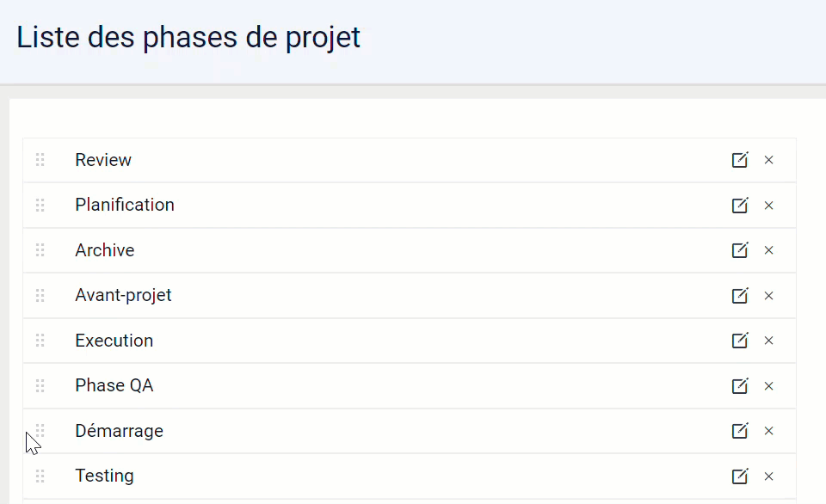Click edit icon for Avant-projet
The height and width of the screenshot is (504, 826).
point(740,295)
